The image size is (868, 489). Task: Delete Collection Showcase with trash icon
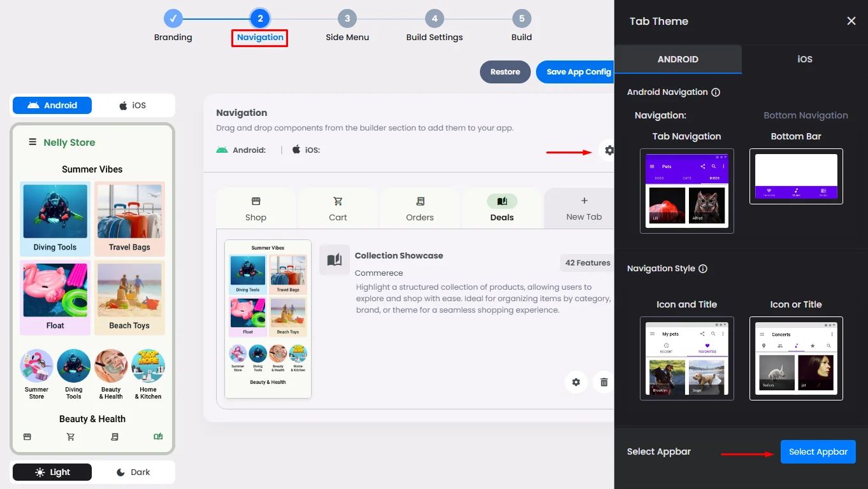coord(604,382)
